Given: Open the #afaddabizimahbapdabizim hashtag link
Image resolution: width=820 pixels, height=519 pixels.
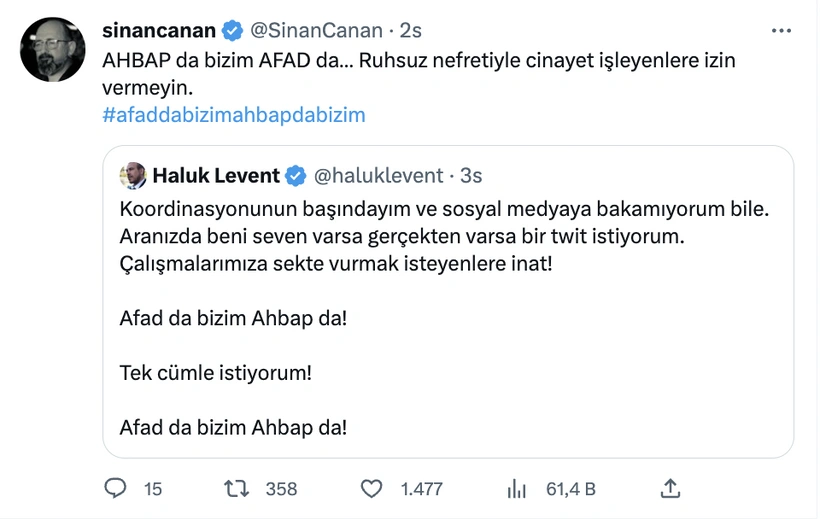Looking at the screenshot, I should coord(234,115).
